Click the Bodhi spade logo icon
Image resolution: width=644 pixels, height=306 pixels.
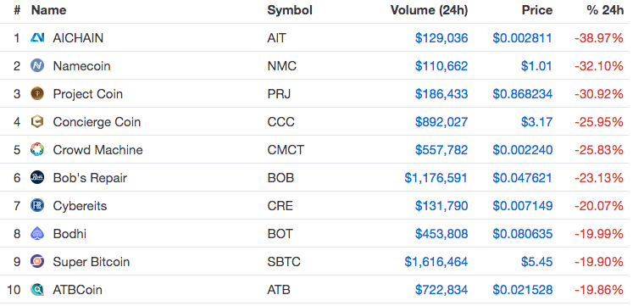pos(37,233)
